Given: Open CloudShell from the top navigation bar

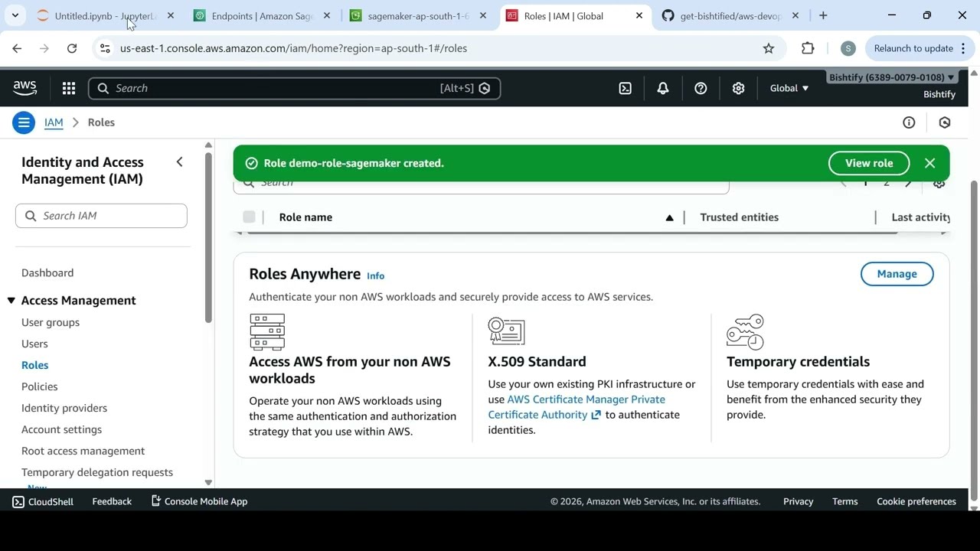Looking at the screenshot, I should click(x=625, y=88).
